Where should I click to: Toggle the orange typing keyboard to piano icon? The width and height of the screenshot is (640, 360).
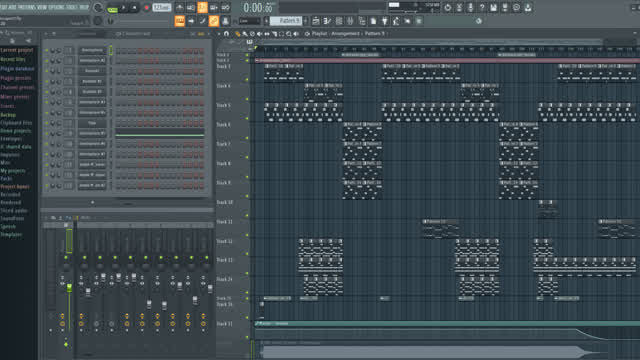coord(180,21)
